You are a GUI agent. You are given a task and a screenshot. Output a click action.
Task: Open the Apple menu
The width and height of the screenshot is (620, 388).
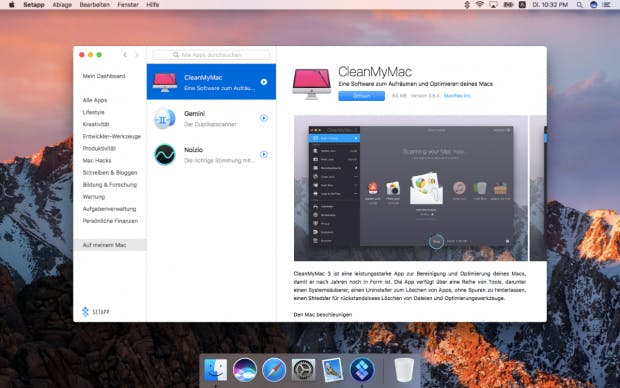[x=11, y=5]
